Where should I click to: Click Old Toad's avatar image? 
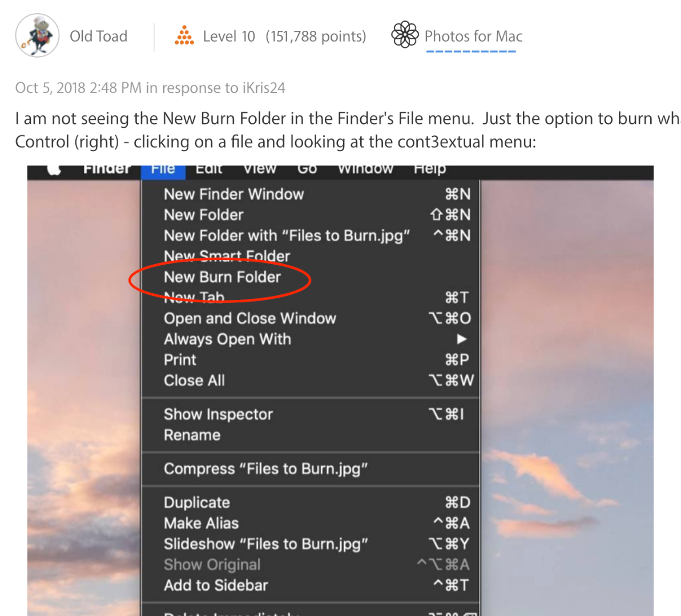(37, 35)
